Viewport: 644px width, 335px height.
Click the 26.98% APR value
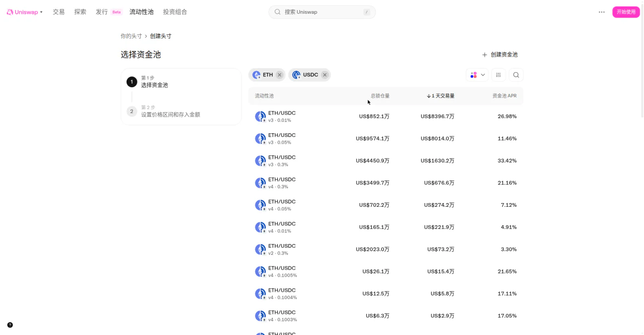[x=507, y=116]
